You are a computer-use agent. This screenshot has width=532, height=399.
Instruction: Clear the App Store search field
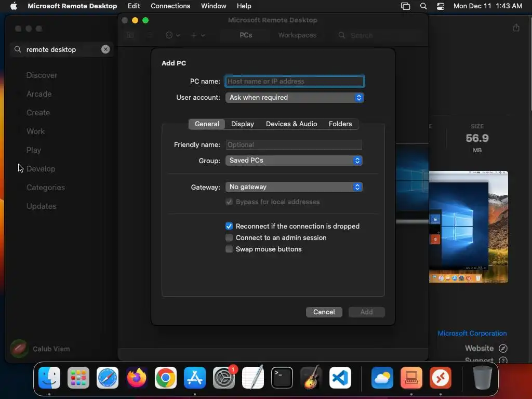click(x=105, y=49)
